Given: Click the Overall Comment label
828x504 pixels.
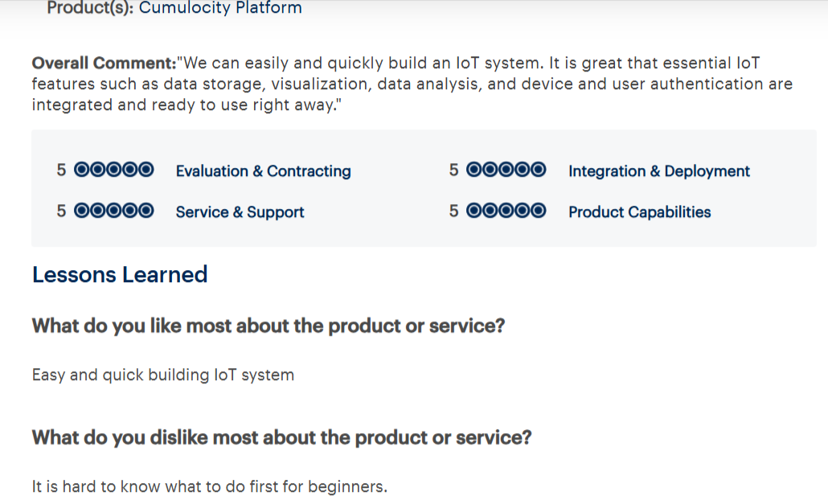Looking at the screenshot, I should (104, 63).
